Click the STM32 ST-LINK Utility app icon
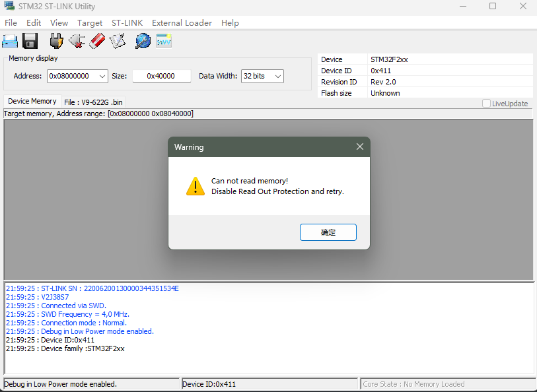The width and height of the screenshot is (537, 392). (9, 6)
